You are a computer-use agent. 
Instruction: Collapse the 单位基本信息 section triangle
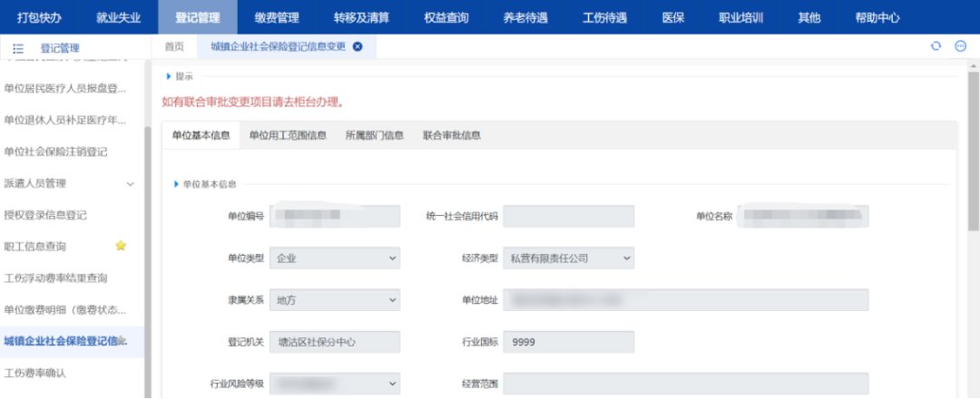pyautogui.click(x=176, y=184)
